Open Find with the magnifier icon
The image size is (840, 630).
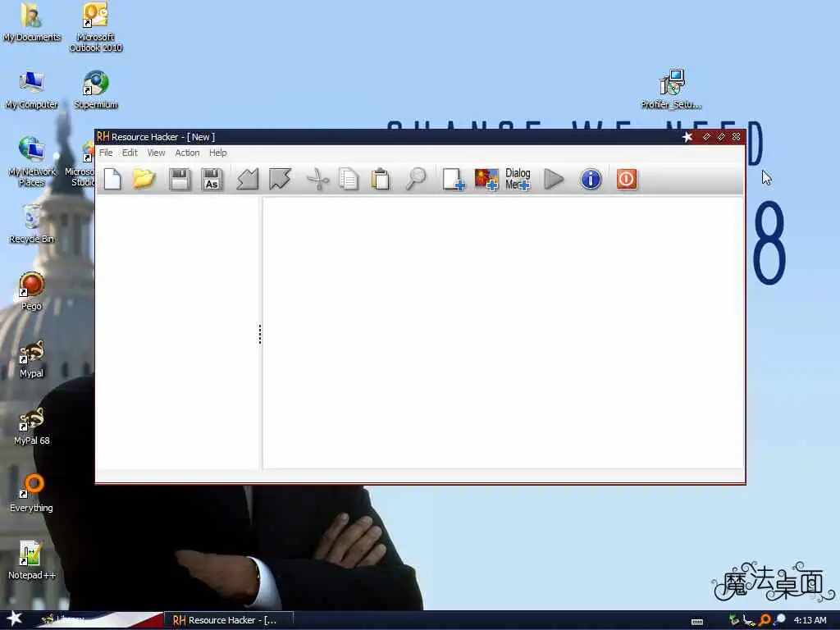(416, 179)
